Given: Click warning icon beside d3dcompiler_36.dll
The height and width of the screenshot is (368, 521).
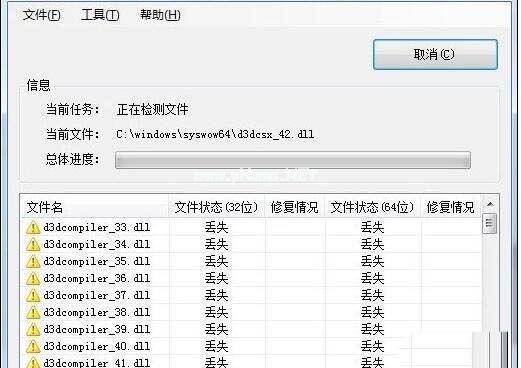Looking at the screenshot, I should (33, 279).
